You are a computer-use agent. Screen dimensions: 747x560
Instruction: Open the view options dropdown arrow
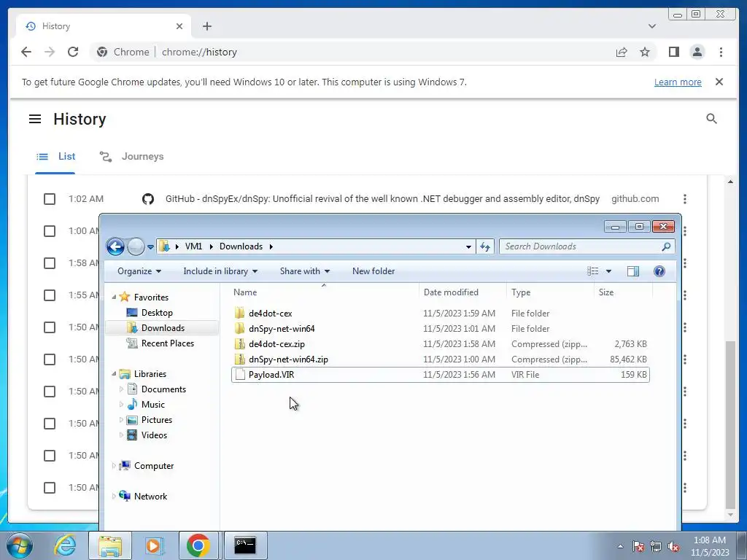tap(608, 271)
